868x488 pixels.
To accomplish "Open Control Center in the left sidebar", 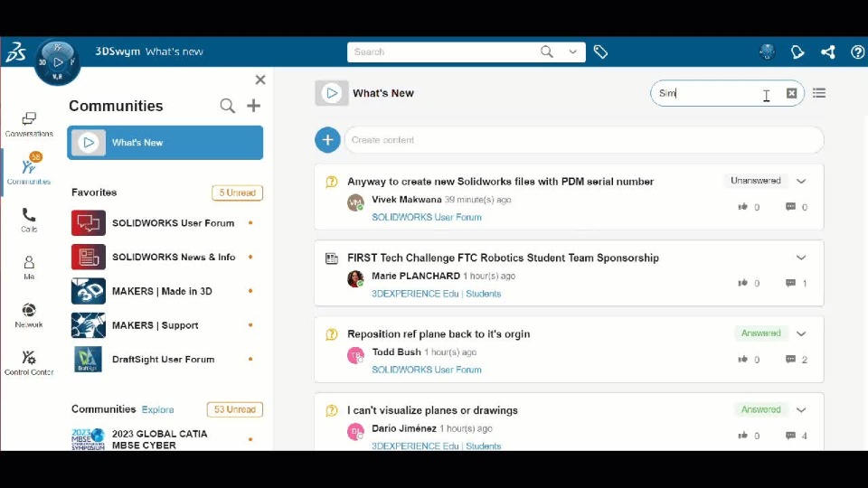I will (x=29, y=363).
